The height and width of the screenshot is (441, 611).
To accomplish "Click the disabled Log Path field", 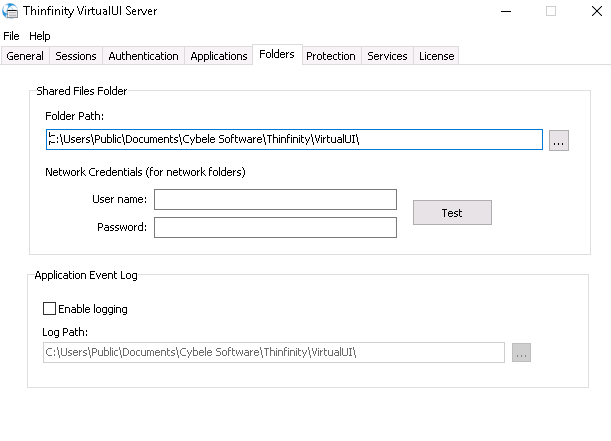I will (274, 353).
